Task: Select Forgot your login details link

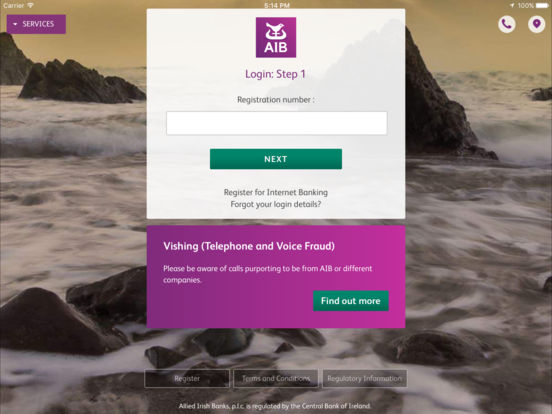Action: point(276,204)
